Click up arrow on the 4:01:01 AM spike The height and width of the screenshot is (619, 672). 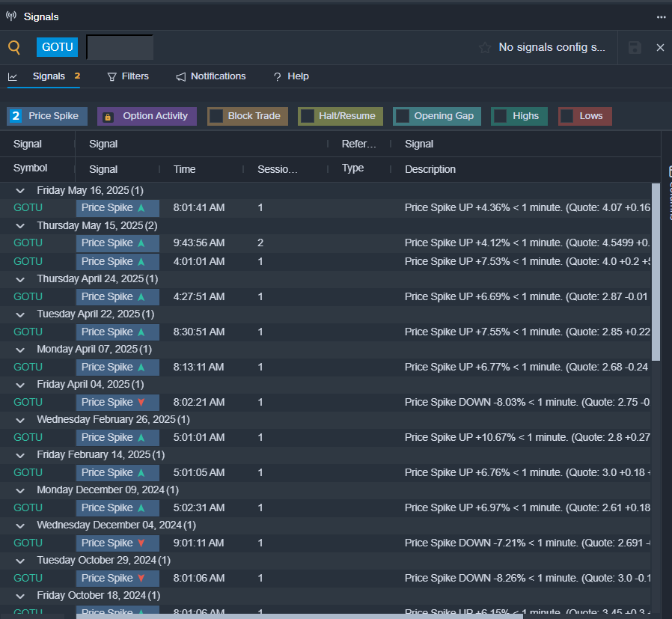coord(141,262)
